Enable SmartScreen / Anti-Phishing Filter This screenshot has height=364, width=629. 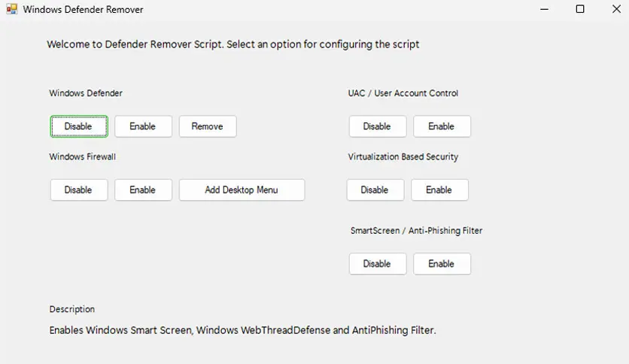(x=442, y=263)
